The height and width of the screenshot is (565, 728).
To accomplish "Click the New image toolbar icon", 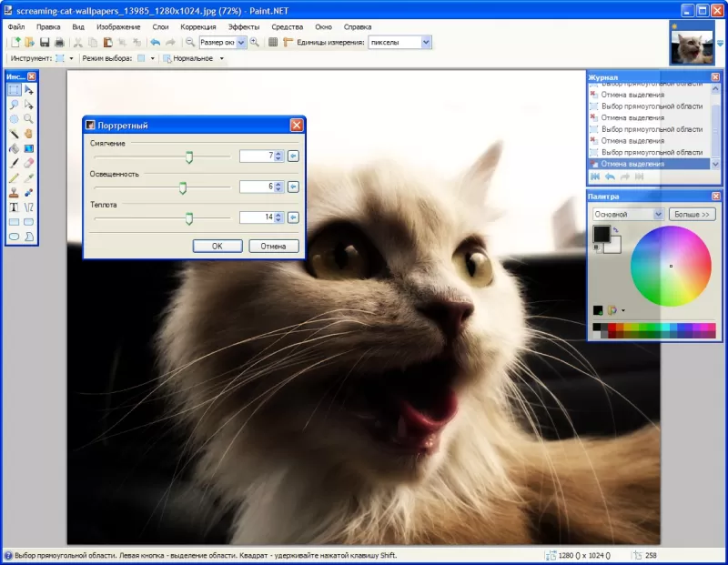I will point(15,42).
